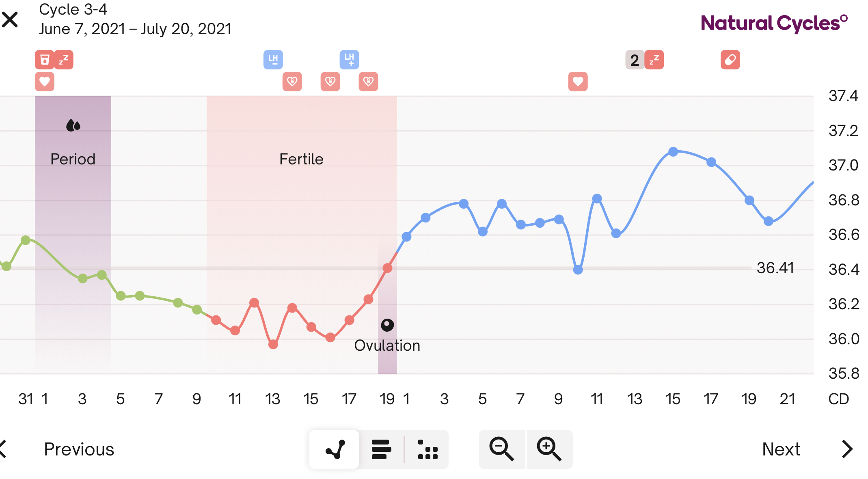This screenshot has width=868, height=479.
Task: Tap the first sleep icon near period start
Action: [64, 60]
